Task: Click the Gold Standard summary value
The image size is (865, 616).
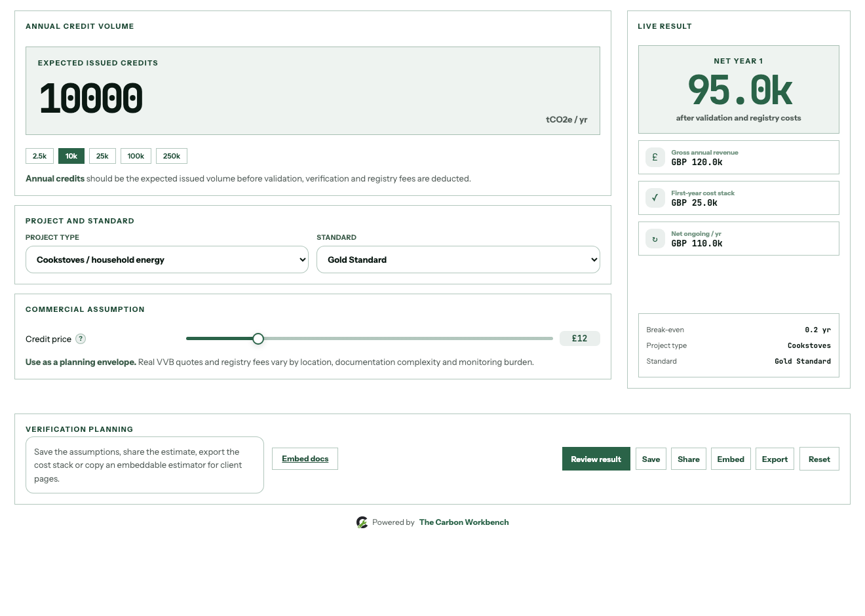Action: point(802,361)
